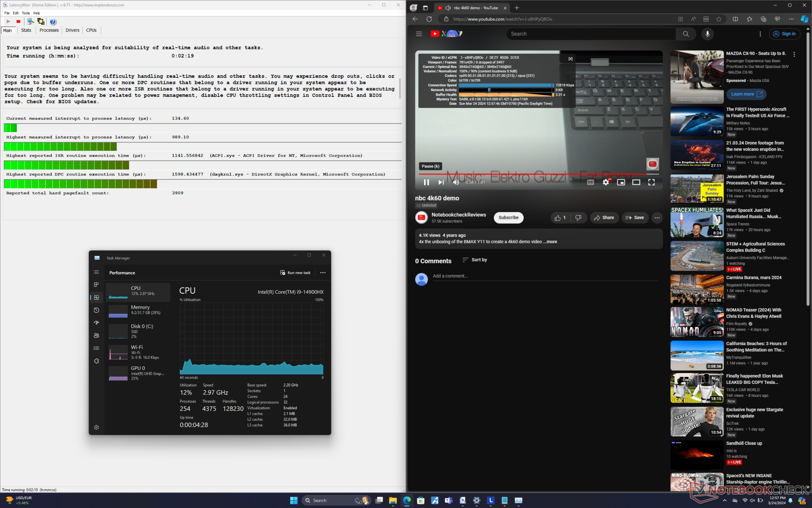Expand Task Manager hamburger navigation menu
The image size is (812, 508).
point(96,272)
